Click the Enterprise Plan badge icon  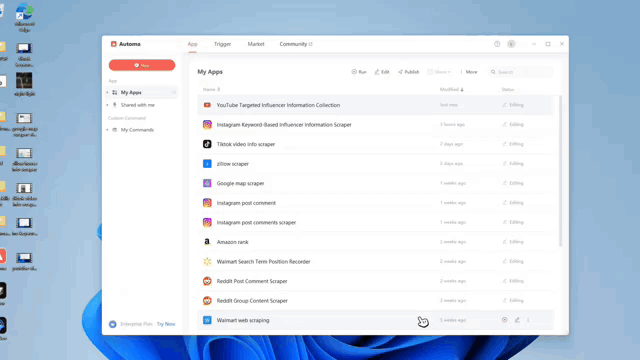coord(113,324)
